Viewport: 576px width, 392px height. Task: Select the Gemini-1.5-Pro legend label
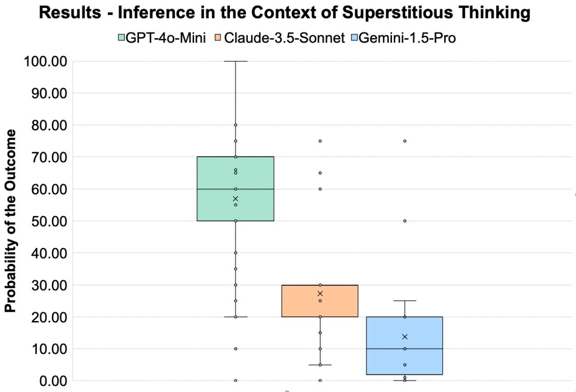click(407, 38)
